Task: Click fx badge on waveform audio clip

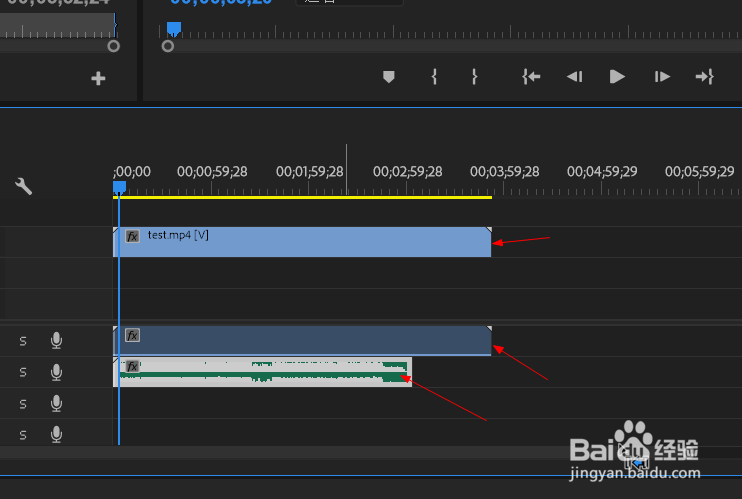Action: click(132, 366)
